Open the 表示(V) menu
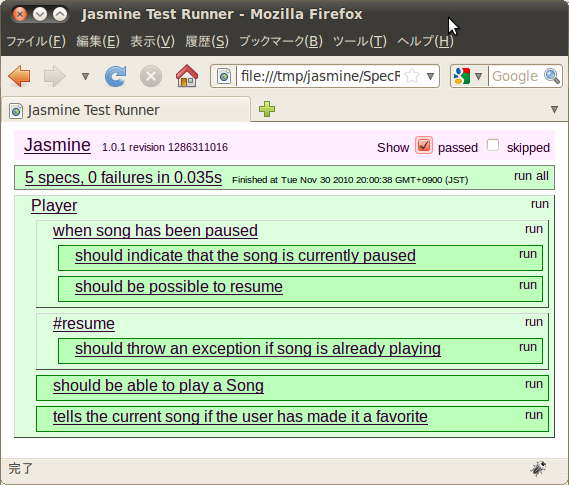Screen dimensions: 569x485 152,41
